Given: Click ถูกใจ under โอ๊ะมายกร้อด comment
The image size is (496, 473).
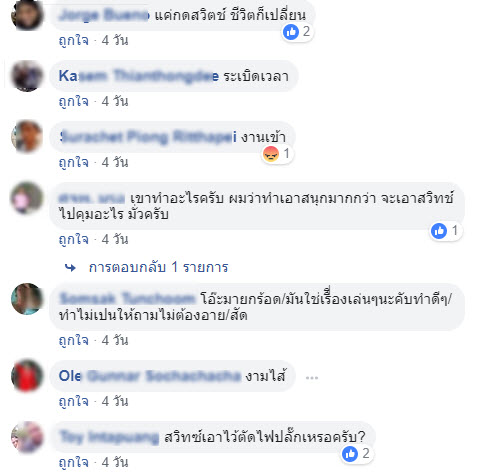Looking at the screenshot, I should click(x=74, y=340).
